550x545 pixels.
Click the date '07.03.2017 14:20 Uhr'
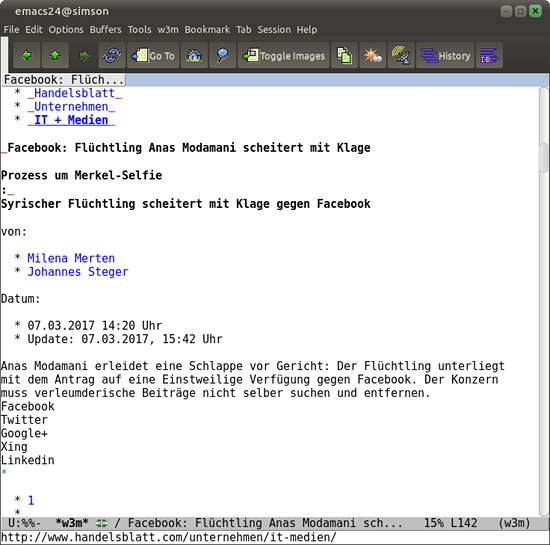click(x=95, y=325)
